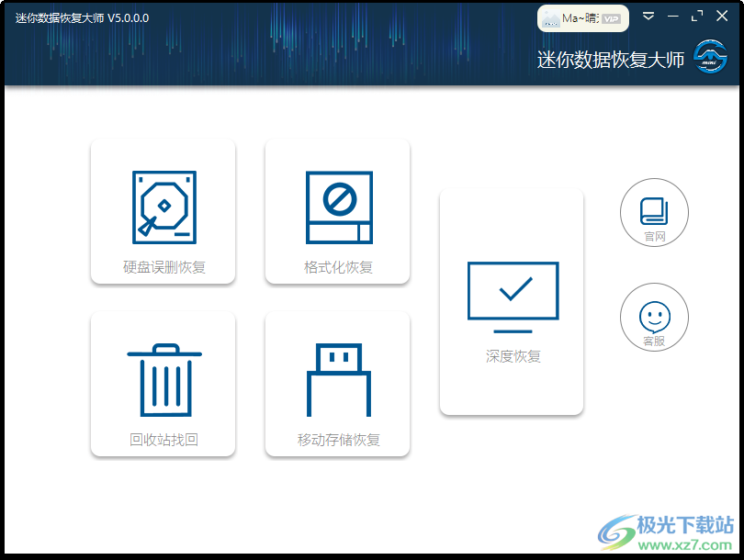Open 客服 customer service support icon
The image size is (744, 560).
(654, 317)
